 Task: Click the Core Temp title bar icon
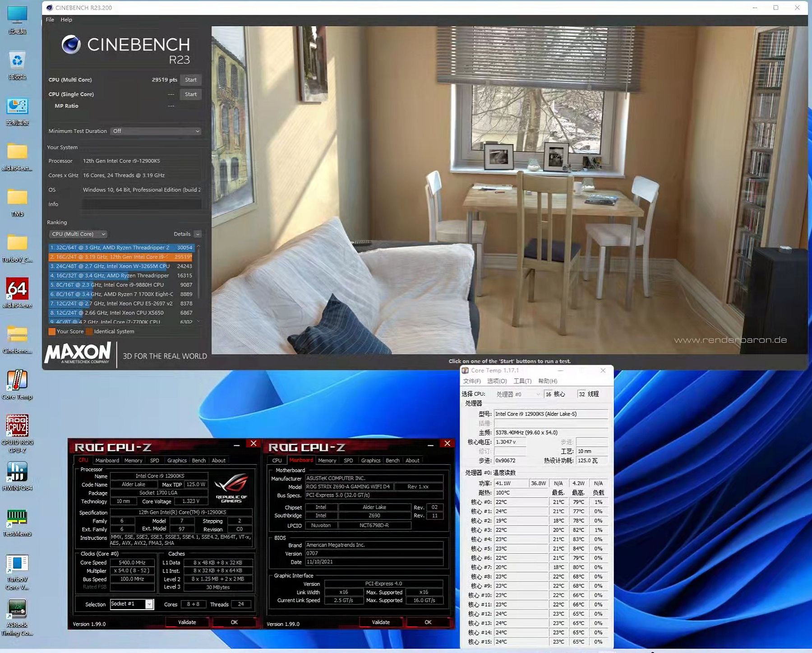466,370
